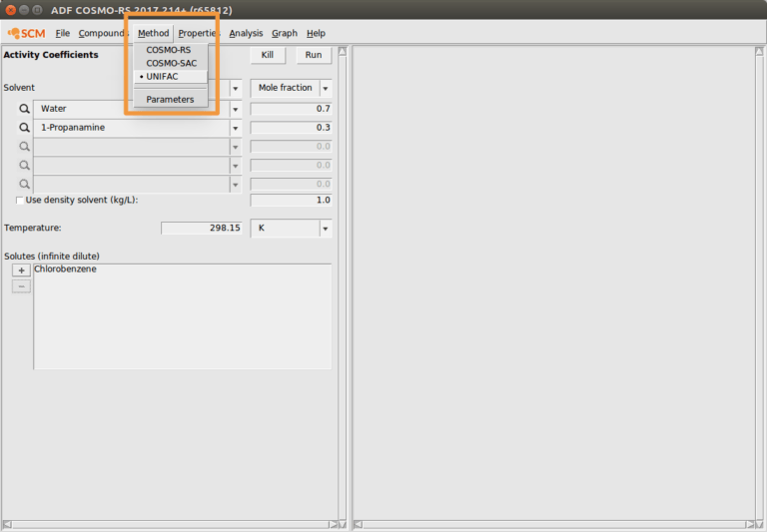This screenshot has height=532, width=767.
Task: Click the Temperature 298.15 field
Action: click(x=201, y=228)
